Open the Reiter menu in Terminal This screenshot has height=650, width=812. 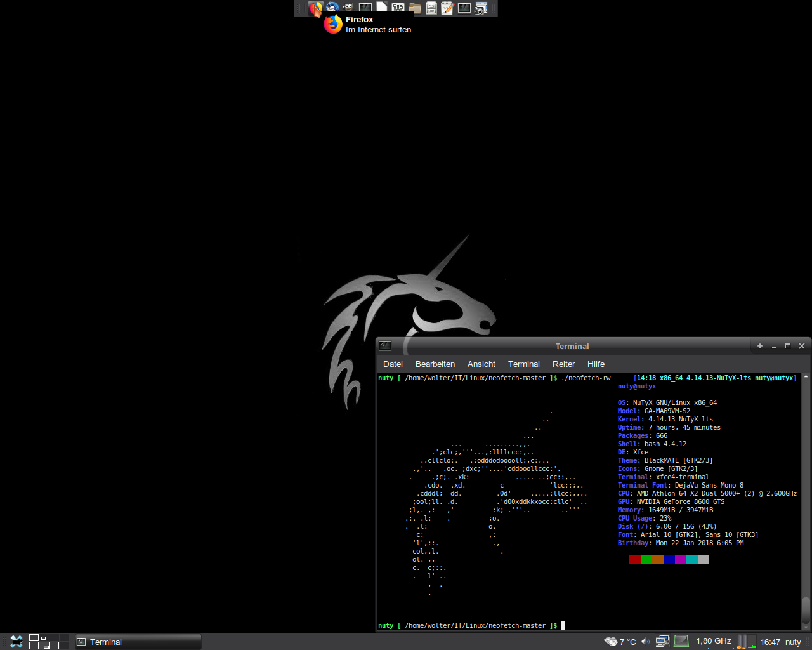(x=563, y=364)
